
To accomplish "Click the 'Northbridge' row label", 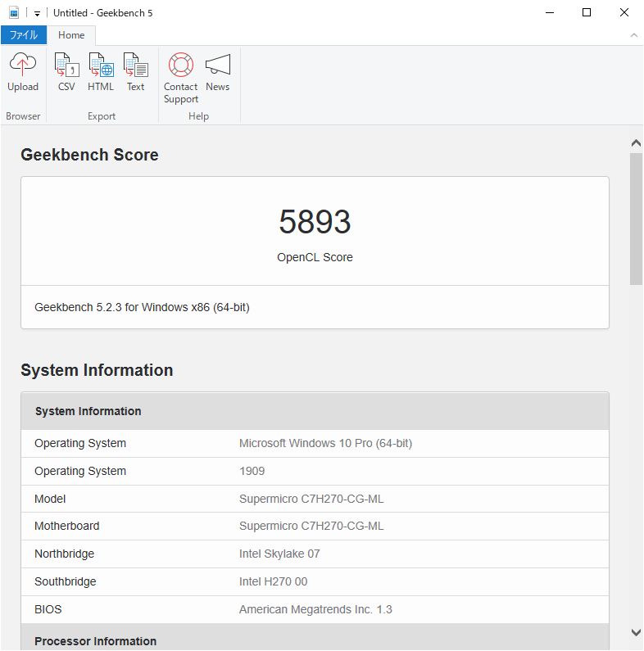I will coord(65,554).
